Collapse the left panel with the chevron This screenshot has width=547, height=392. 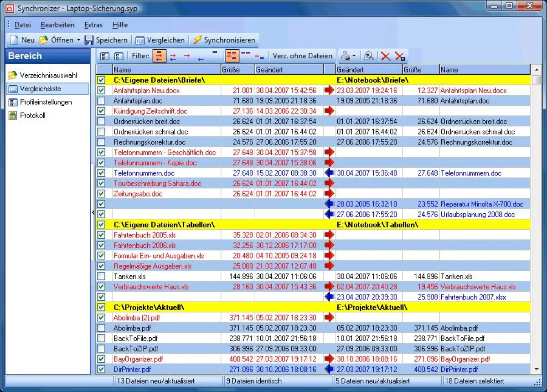[x=93, y=212]
